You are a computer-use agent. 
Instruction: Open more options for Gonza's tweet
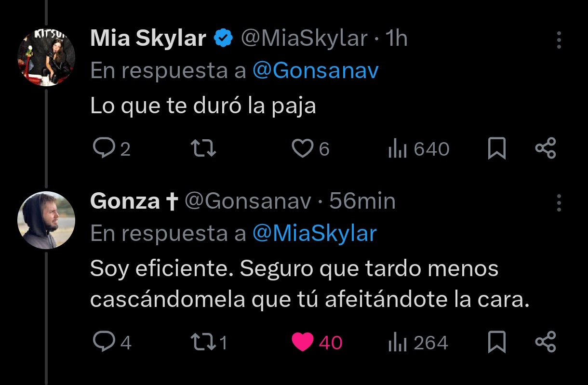pyautogui.click(x=559, y=203)
